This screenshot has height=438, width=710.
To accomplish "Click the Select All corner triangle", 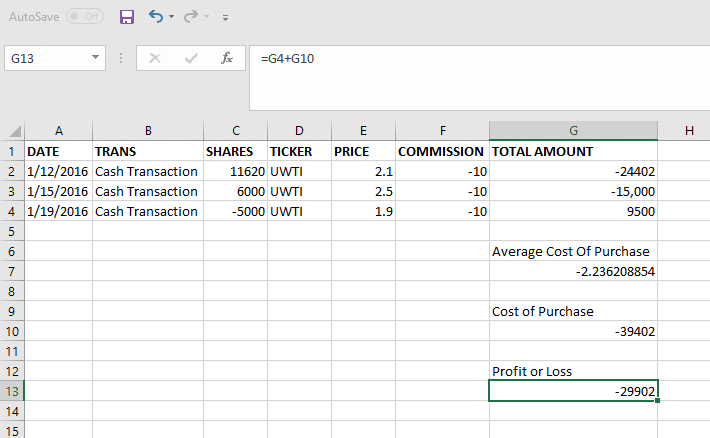I will click(x=15, y=131).
